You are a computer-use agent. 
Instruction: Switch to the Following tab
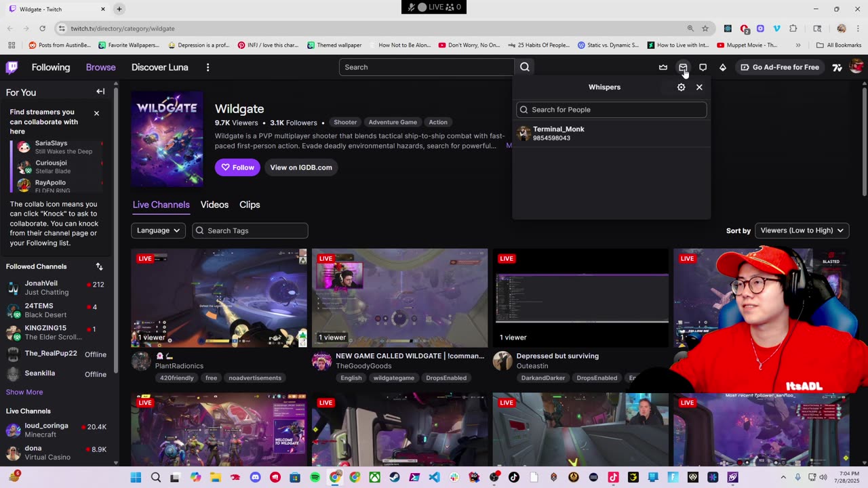point(51,67)
